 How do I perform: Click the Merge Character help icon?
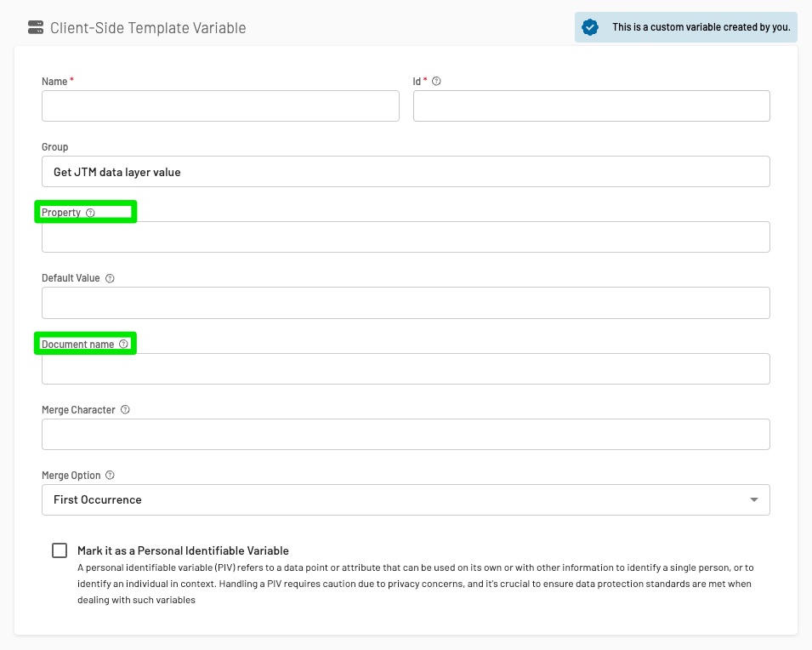coord(125,410)
